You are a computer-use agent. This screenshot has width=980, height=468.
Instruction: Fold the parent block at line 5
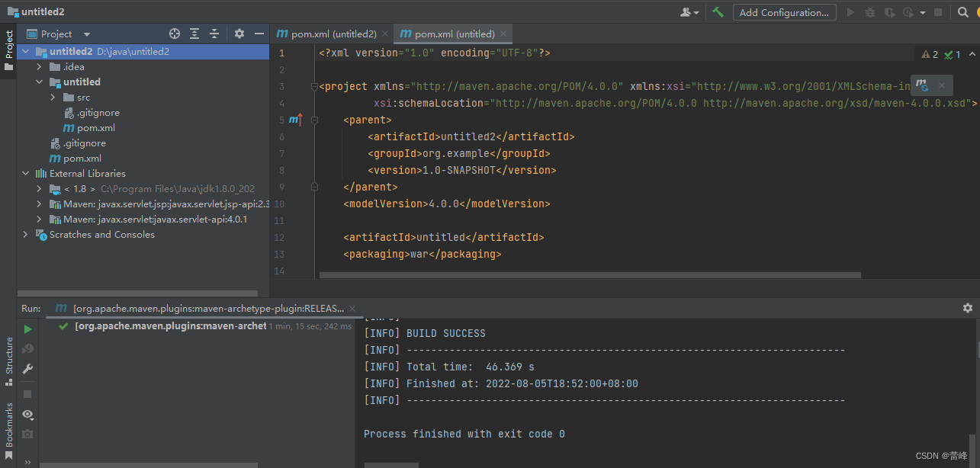(313, 120)
